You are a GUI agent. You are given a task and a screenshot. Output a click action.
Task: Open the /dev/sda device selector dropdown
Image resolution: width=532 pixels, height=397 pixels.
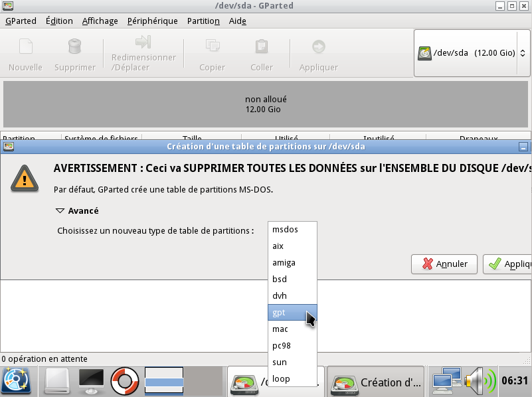(x=472, y=53)
